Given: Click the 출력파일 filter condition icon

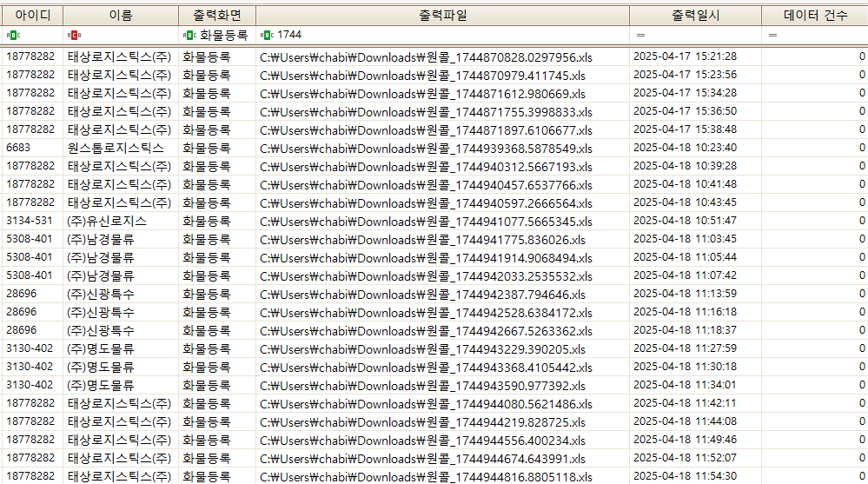Looking at the screenshot, I should [x=267, y=35].
